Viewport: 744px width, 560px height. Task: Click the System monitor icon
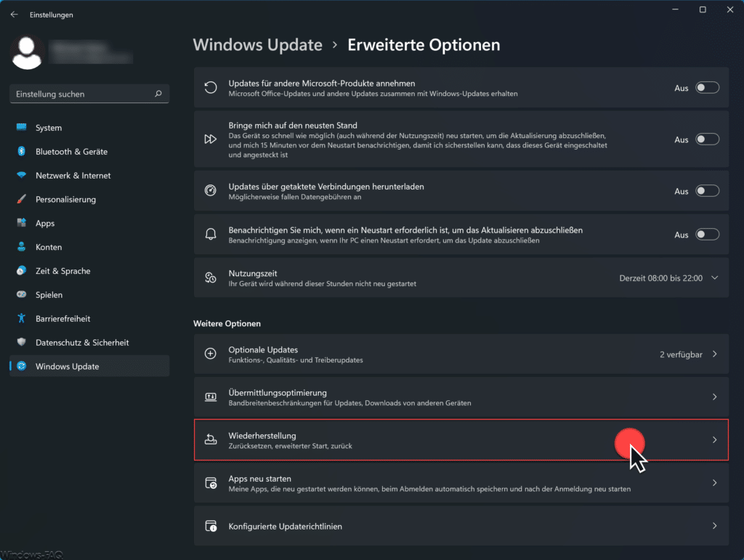pos(21,127)
